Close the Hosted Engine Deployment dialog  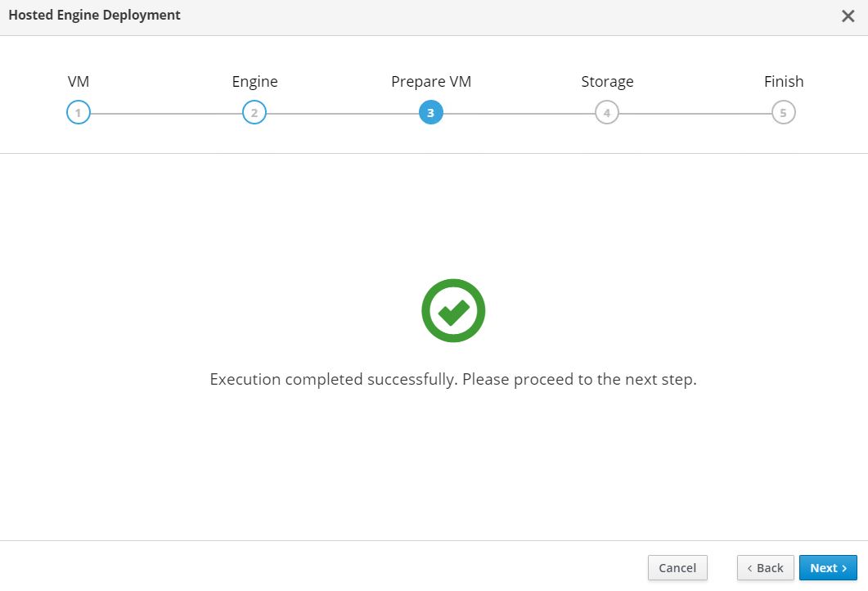click(x=848, y=16)
